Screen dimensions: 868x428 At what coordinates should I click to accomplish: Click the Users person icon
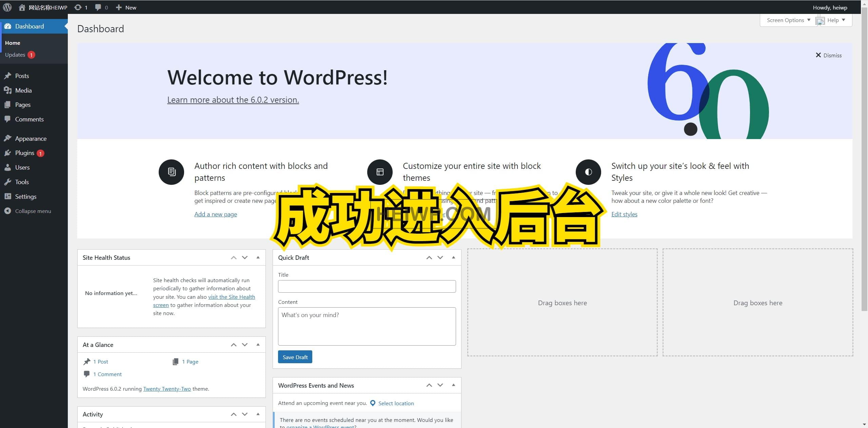click(x=8, y=167)
